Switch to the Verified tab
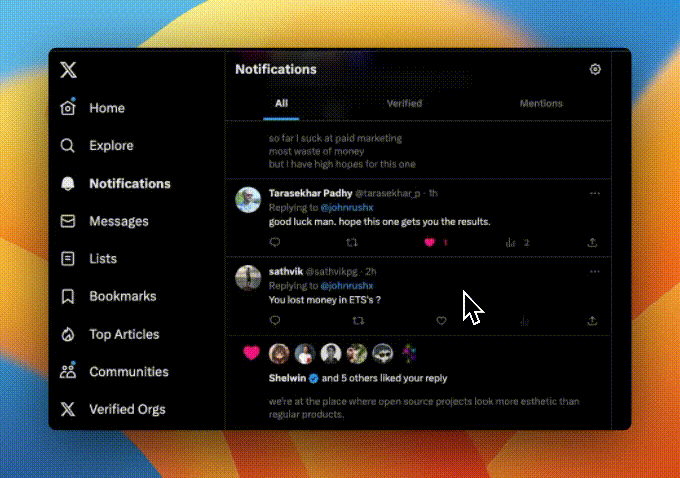Screen dimensions: 680x478 (x=404, y=103)
